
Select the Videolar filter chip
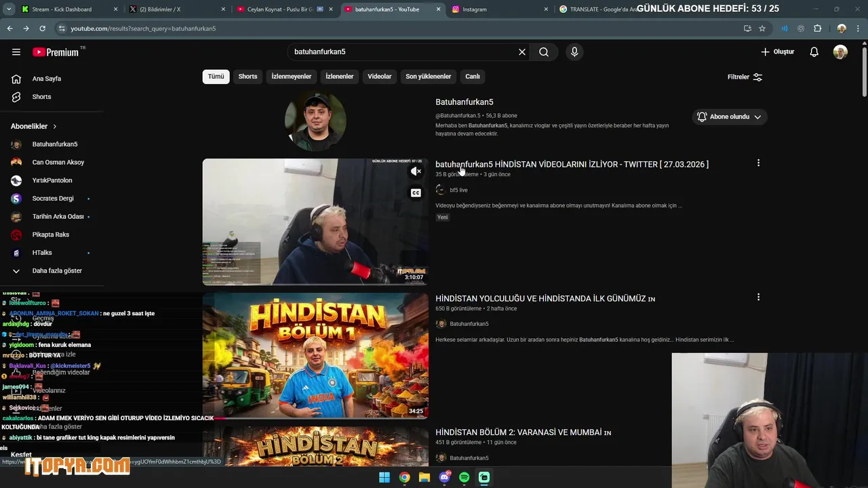tap(380, 77)
